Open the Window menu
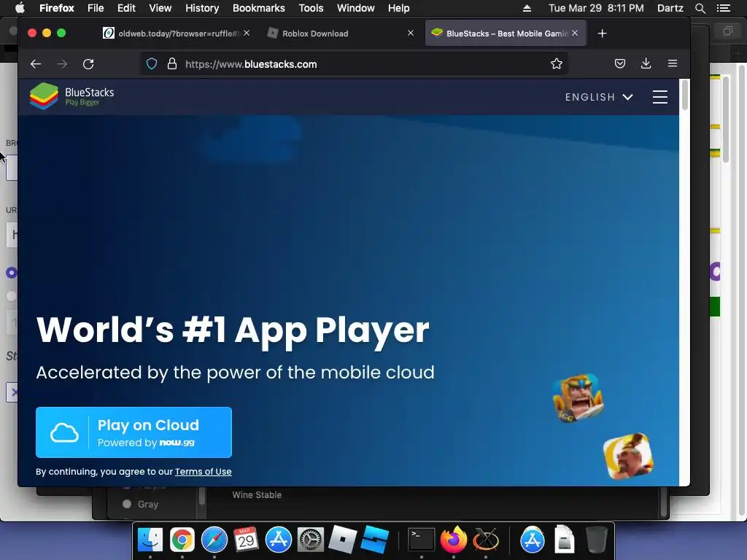Viewport: 747px width, 560px height. 356,8
